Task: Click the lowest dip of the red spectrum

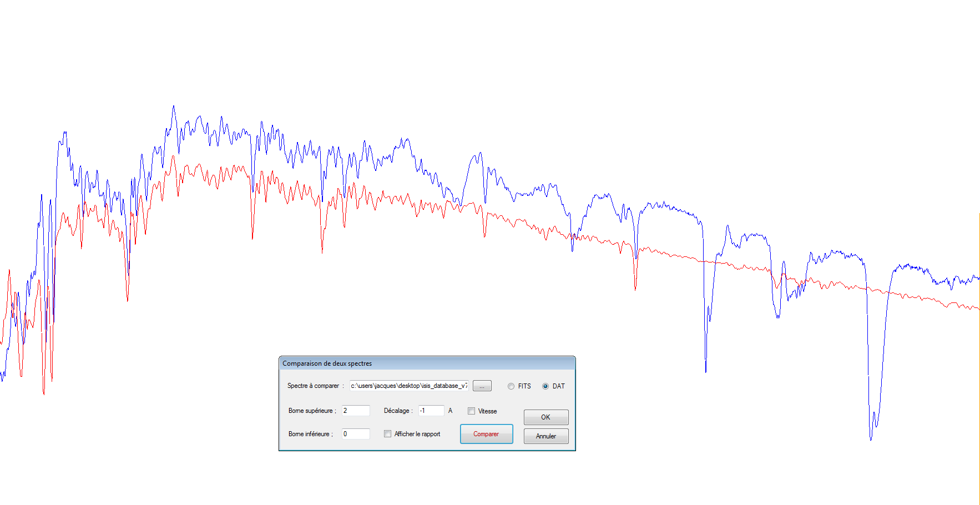Action: (x=44, y=393)
